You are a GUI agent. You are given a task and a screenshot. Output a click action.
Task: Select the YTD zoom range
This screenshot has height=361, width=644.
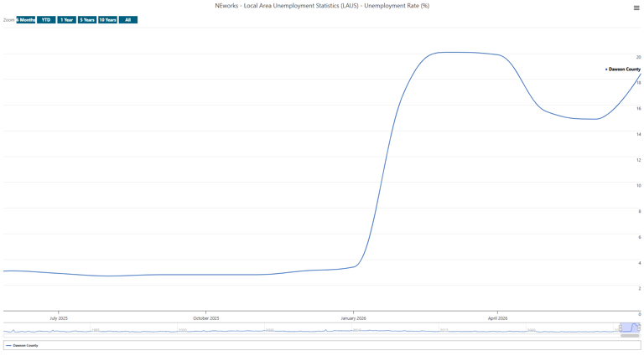tap(46, 20)
